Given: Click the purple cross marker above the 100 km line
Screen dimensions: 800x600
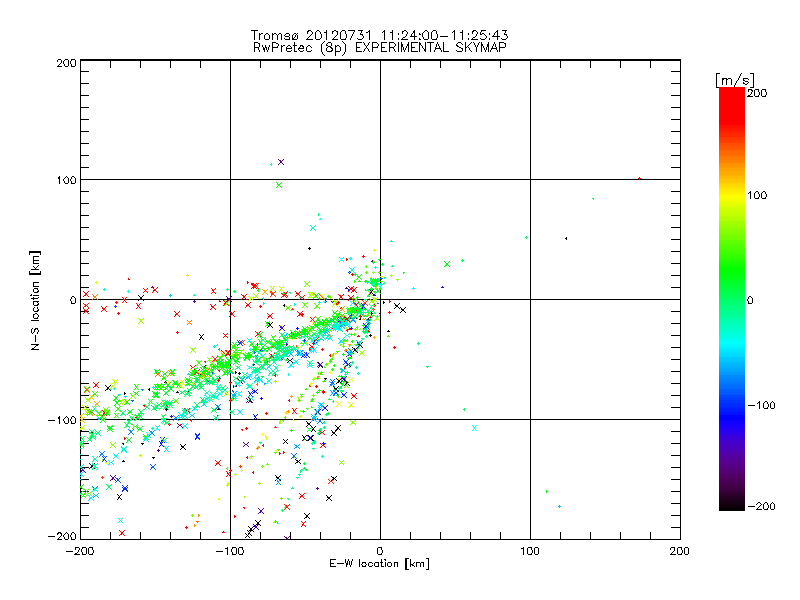Looking at the screenshot, I should (x=281, y=162).
